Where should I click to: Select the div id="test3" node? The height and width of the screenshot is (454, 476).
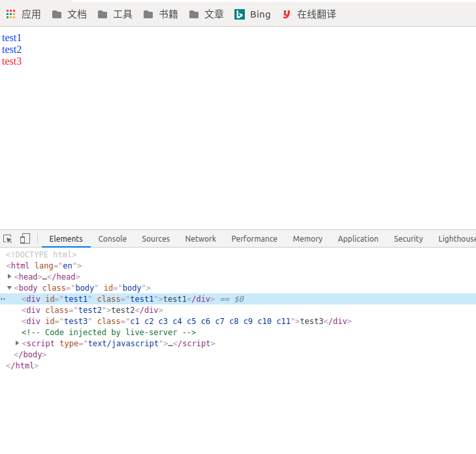click(186, 321)
